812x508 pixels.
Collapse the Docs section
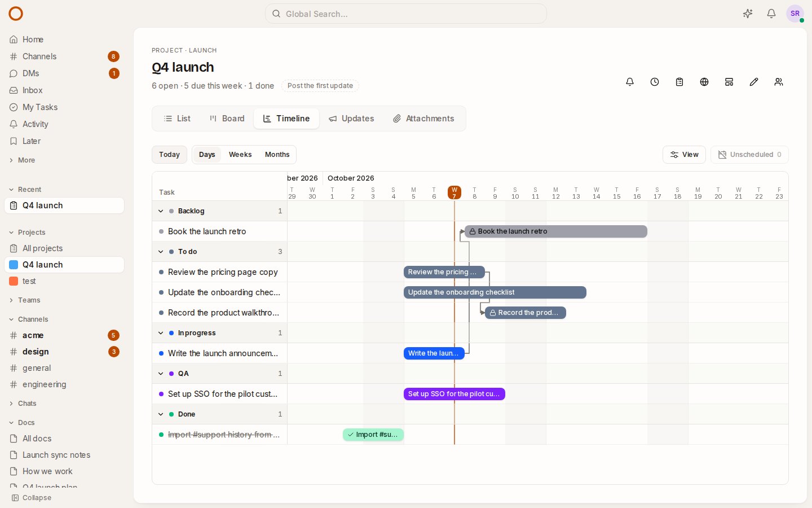pyautogui.click(x=21, y=423)
